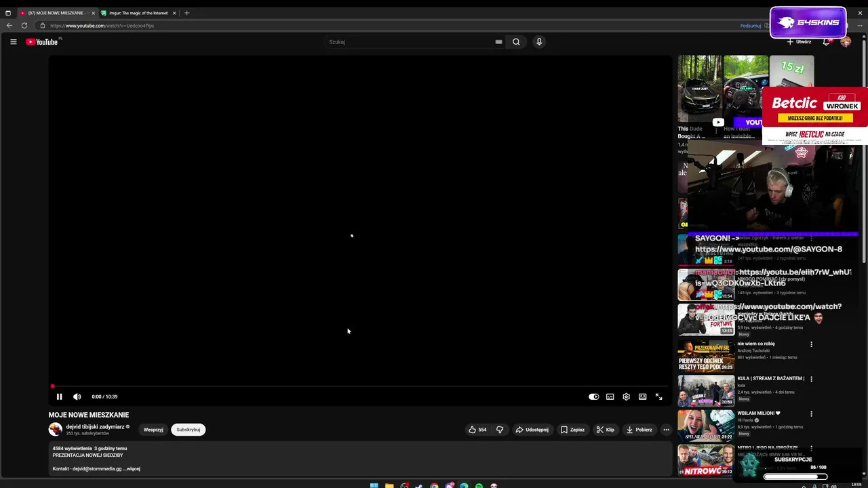Close the Imgur browser tab
This screenshot has height=488, width=868.
pyautogui.click(x=174, y=13)
